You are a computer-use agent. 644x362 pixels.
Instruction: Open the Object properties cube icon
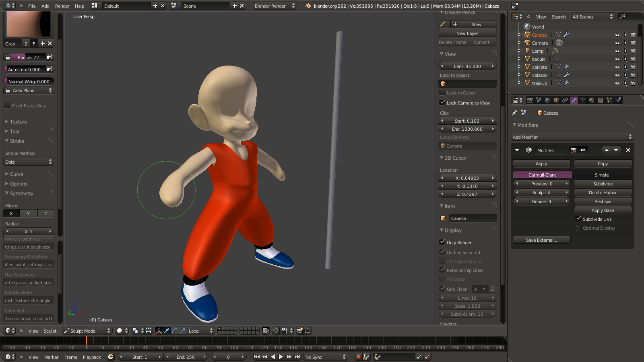point(556,100)
